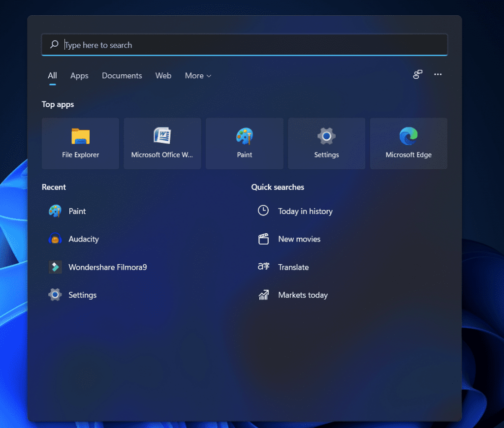Open the Translate quick search
The image size is (504, 428).
click(293, 267)
